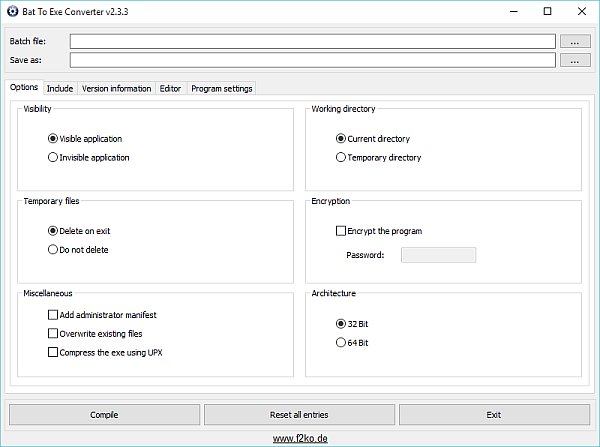Select Do not delete temporary files
The image size is (600, 447).
(x=54, y=249)
